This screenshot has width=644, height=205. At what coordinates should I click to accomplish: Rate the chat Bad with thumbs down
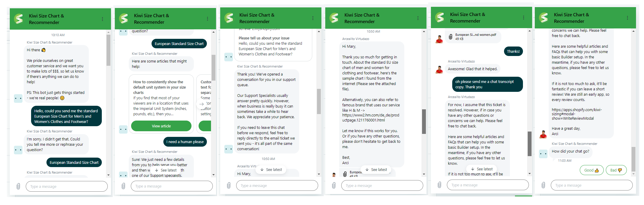[x=616, y=170]
